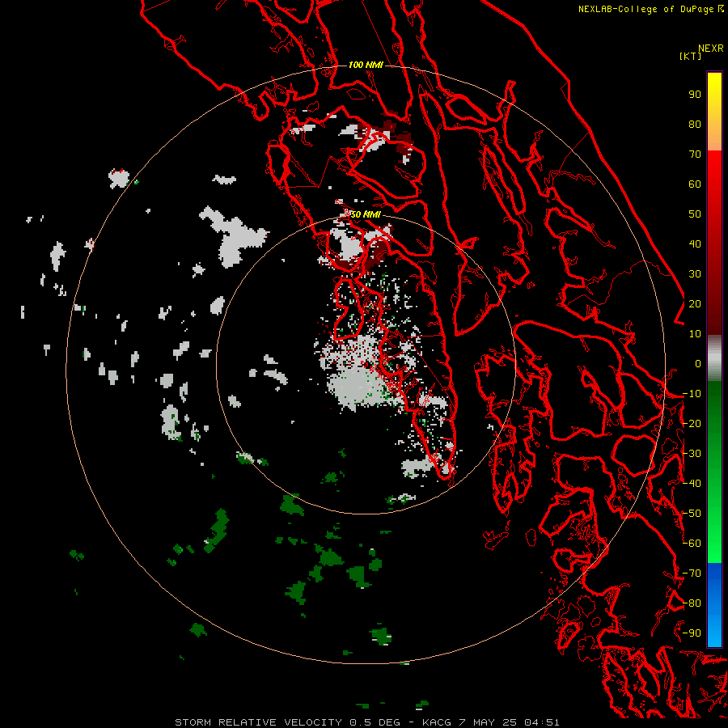Screen dimensions: 728x728
Task: Click the 70 value on velocity scale
Action: [695, 154]
